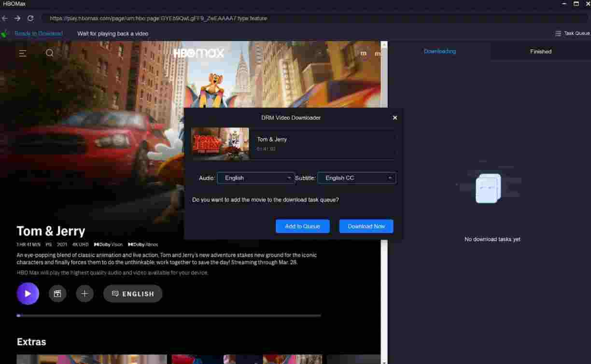The image size is (591, 364).
Task: Click the empty download tasks icon
Action: [488, 188]
